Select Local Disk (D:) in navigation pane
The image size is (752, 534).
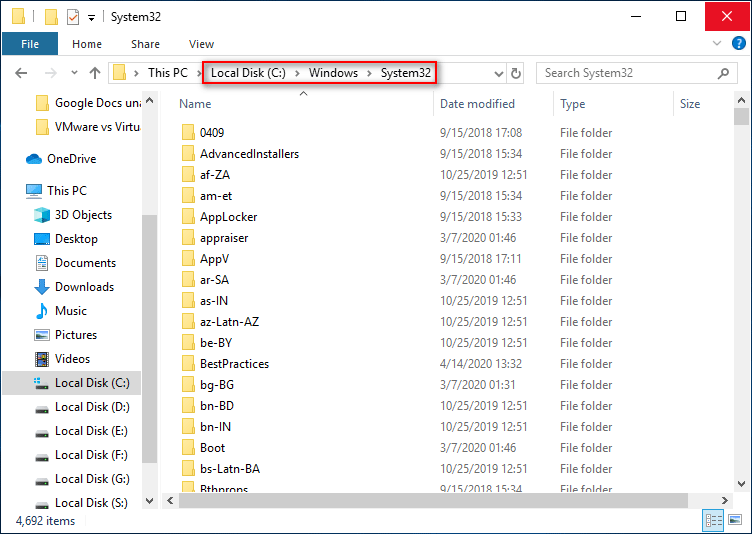pyautogui.click(x=92, y=407)
